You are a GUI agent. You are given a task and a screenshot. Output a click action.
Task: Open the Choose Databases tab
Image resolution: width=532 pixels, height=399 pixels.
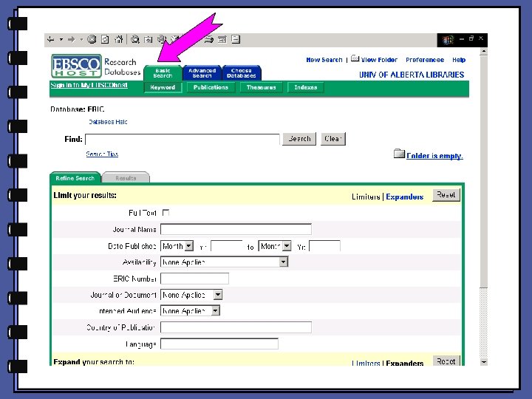(x=241, y=73)
